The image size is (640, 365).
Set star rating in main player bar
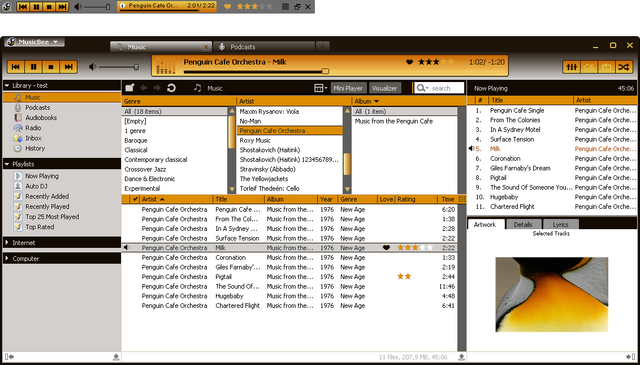click(x=436, y=62)
